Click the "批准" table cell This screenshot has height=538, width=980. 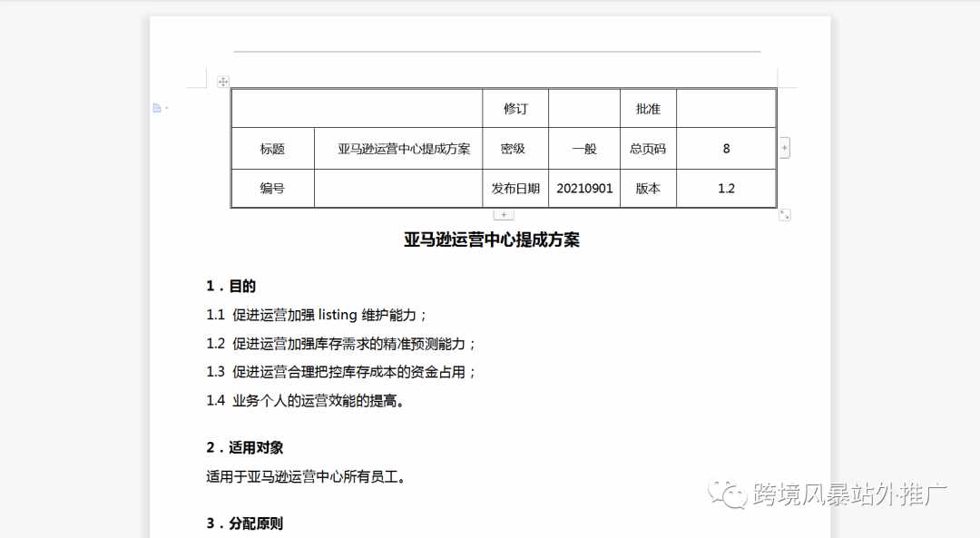(648, 109)
